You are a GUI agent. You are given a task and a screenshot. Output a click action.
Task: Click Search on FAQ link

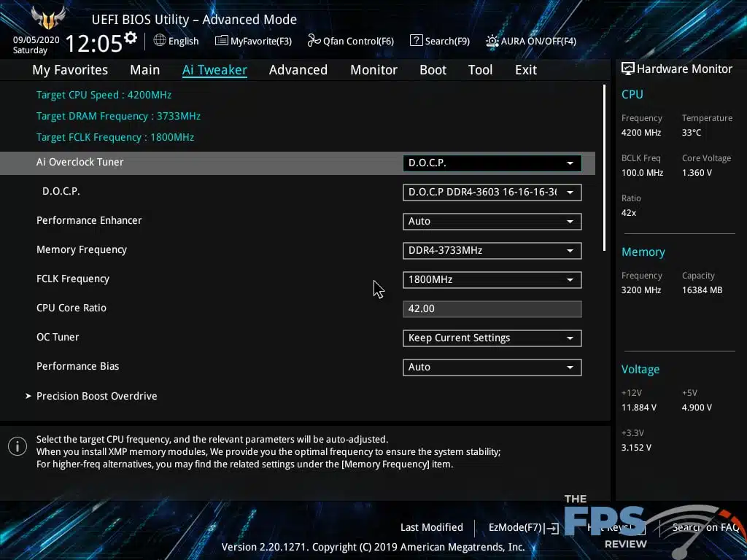point(706,528)
